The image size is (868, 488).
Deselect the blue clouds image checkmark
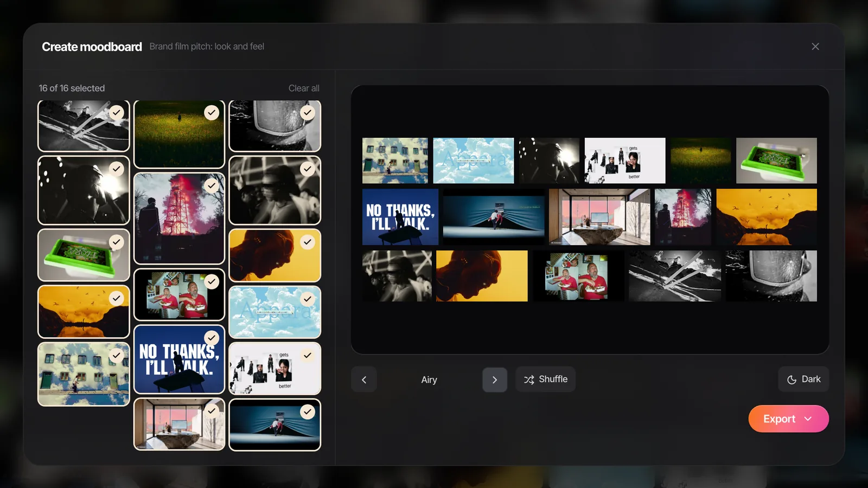[x=308, y=299]
